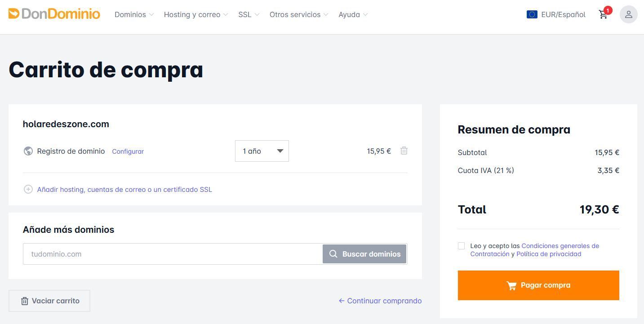Click the 15,95 € domain price text
The height and width of the screenshot is (324, 644).
coord(379,151)
